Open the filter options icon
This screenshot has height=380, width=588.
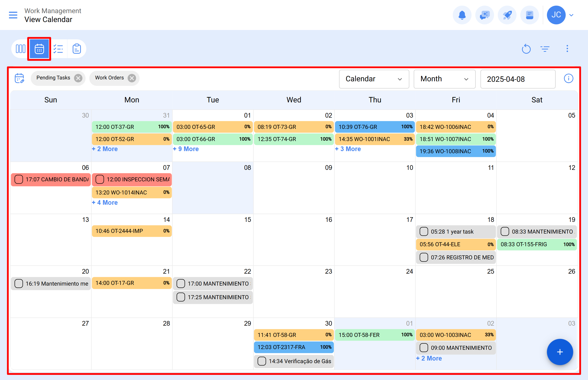coord(545,48)
